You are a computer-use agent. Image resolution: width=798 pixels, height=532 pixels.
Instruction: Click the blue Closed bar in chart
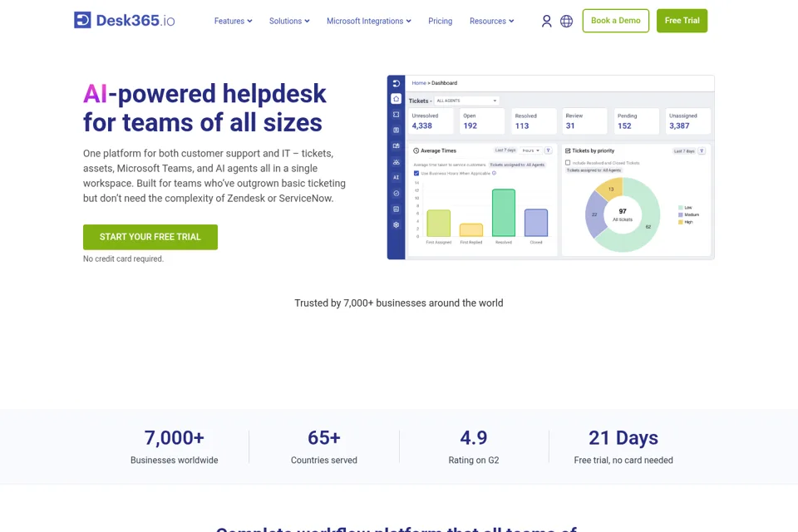click(x=536, y=223)
